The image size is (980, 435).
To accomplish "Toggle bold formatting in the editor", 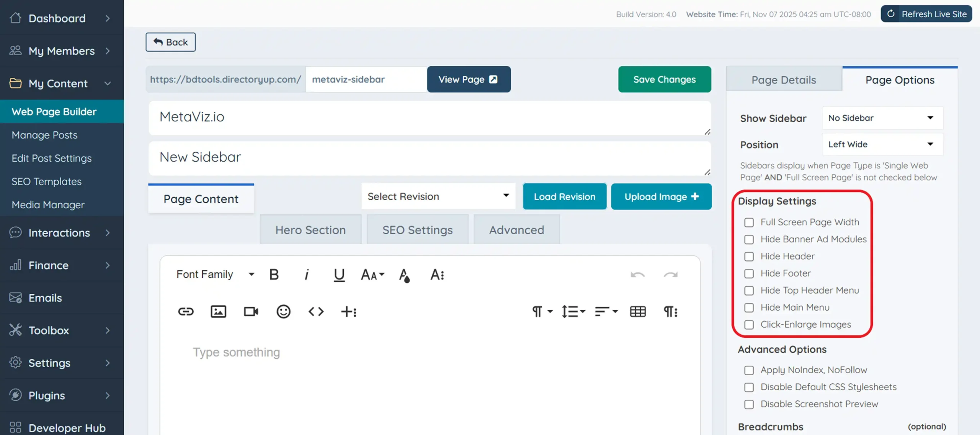I will point(274,274).
